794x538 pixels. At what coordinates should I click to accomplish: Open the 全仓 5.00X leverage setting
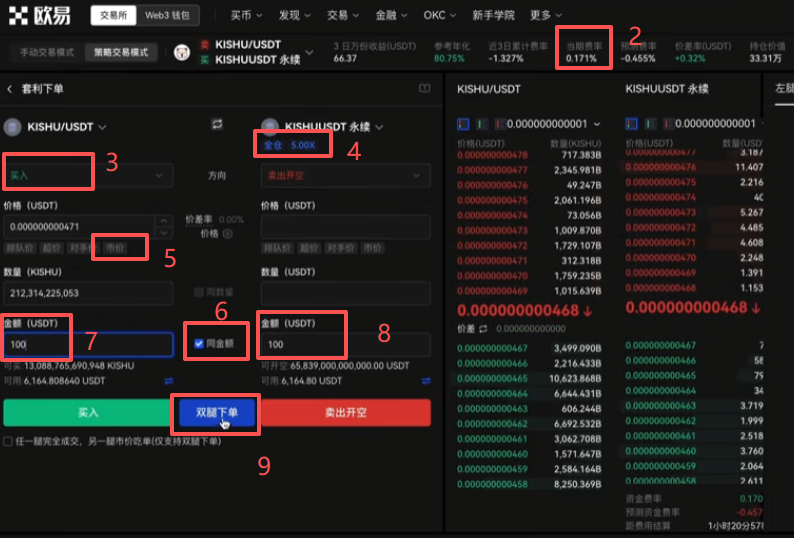tap(290, 145)
